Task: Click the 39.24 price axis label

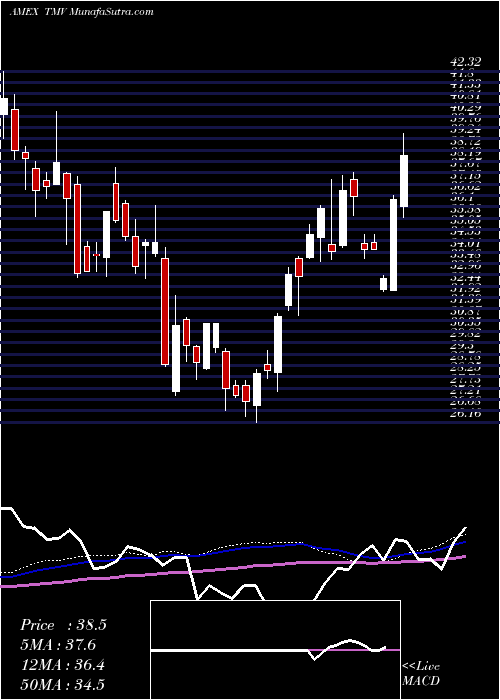Action: coord(465,132)
